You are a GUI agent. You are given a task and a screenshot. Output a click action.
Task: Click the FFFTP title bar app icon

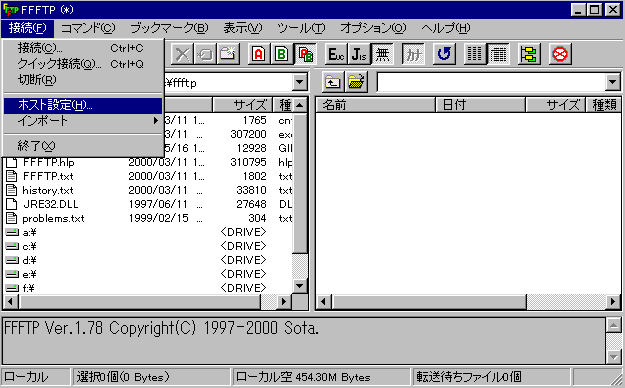[x=10, y=10]
